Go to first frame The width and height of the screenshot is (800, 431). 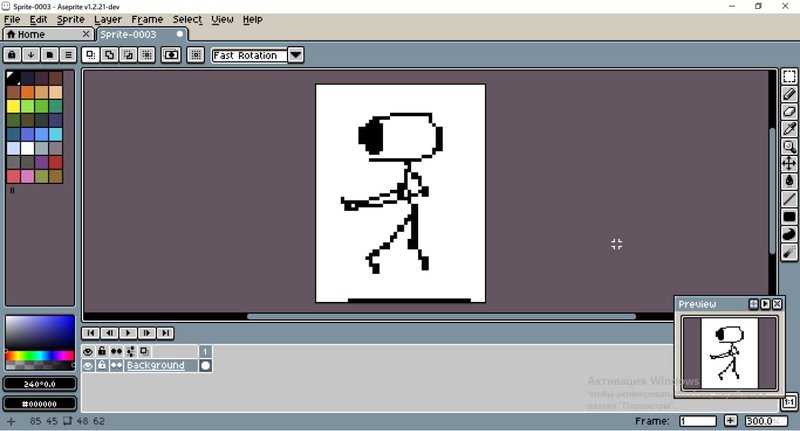(91, 333)
